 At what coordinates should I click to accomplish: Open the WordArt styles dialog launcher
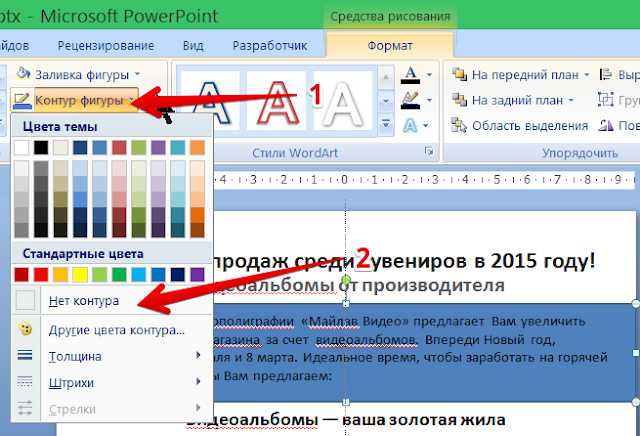pos(429,151)
